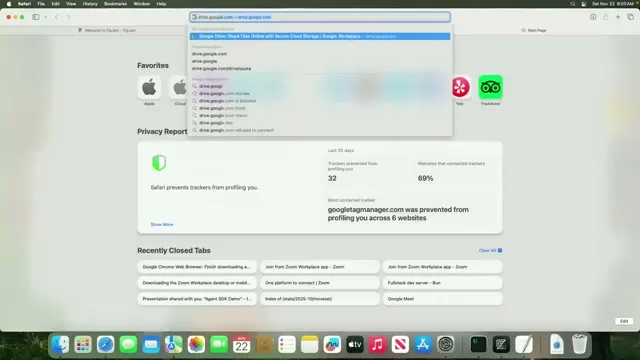Go forward using the forward arrow
The height and width of the screenshot is (360, 640).
click(x=68, y=17)
